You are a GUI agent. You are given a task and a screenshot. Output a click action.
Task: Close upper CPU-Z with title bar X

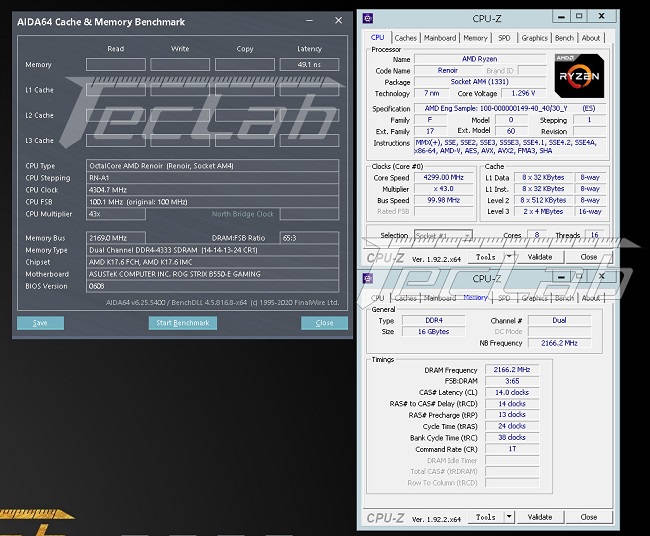point(601,16)
